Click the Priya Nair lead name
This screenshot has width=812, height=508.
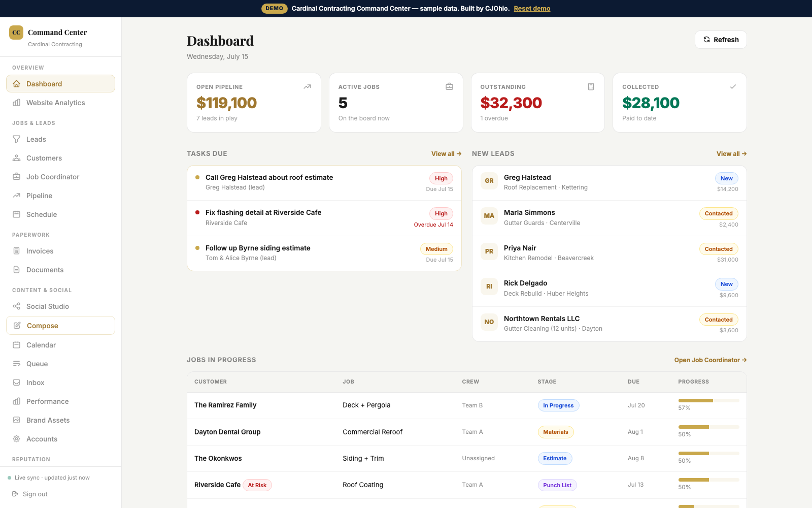(x=520, y=248)
